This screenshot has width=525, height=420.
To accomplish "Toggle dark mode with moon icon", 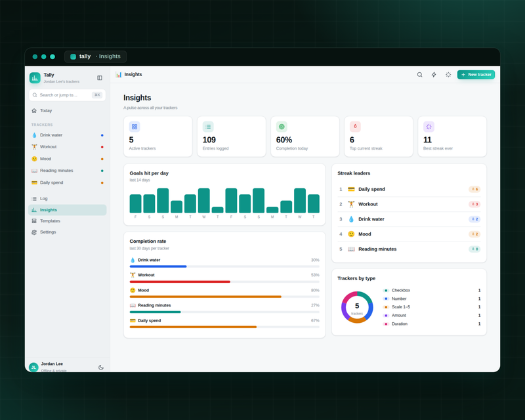I will (x=101, y=367).
